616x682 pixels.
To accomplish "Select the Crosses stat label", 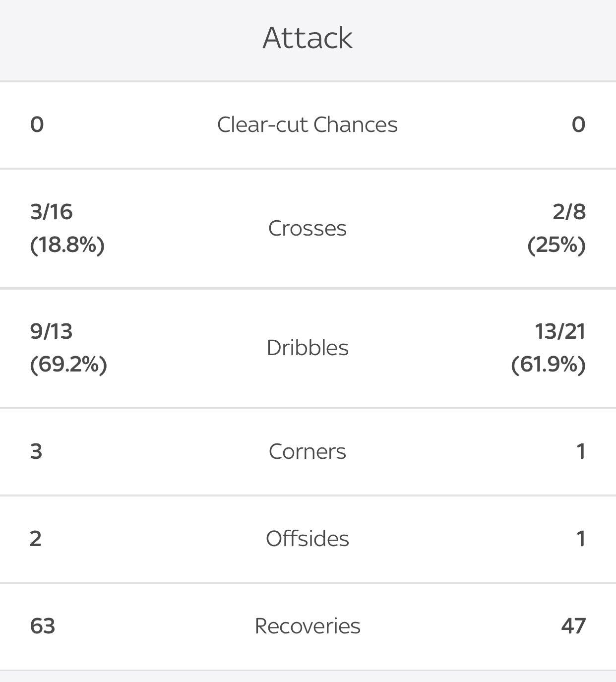I will (x=308, y=228).
